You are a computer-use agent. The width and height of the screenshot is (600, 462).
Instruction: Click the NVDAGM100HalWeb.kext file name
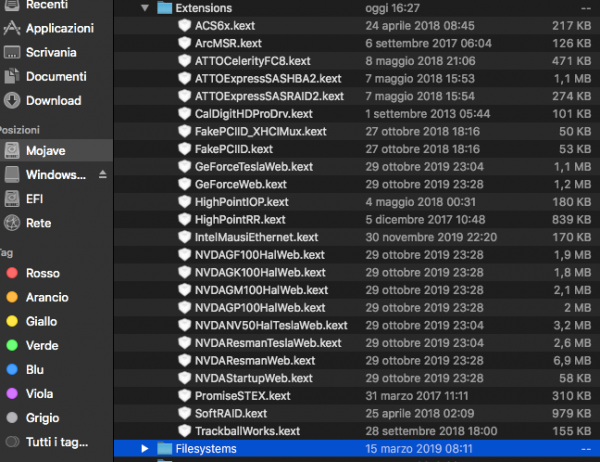[x=262, y=290]
